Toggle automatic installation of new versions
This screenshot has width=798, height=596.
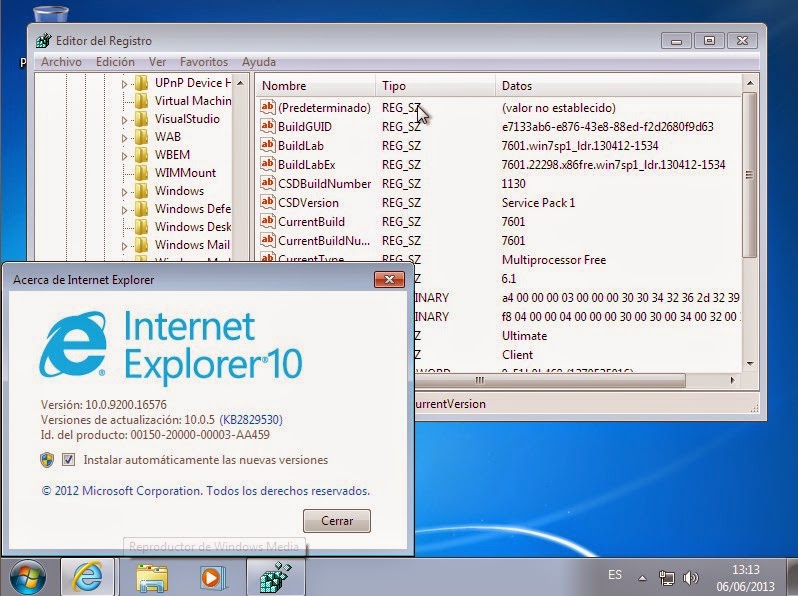pos(69,460)
